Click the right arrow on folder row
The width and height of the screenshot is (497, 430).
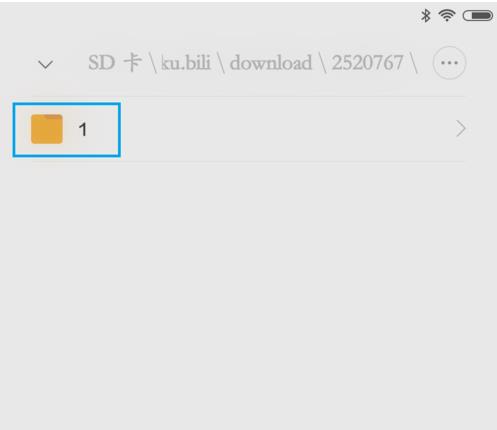461,129
